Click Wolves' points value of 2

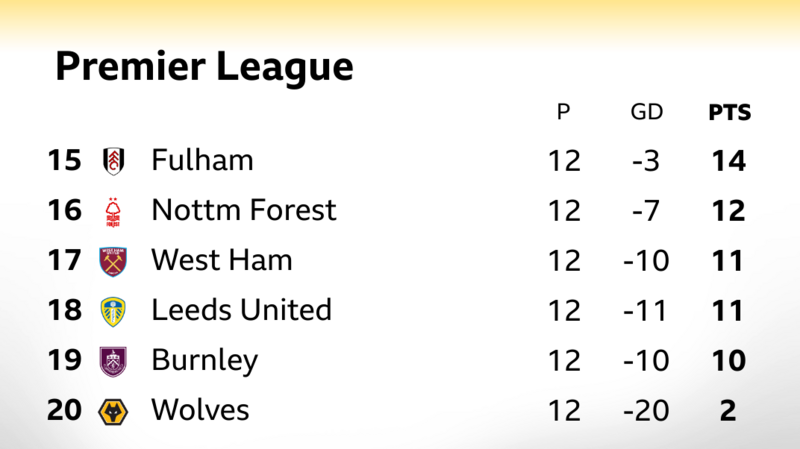[728, 410]
